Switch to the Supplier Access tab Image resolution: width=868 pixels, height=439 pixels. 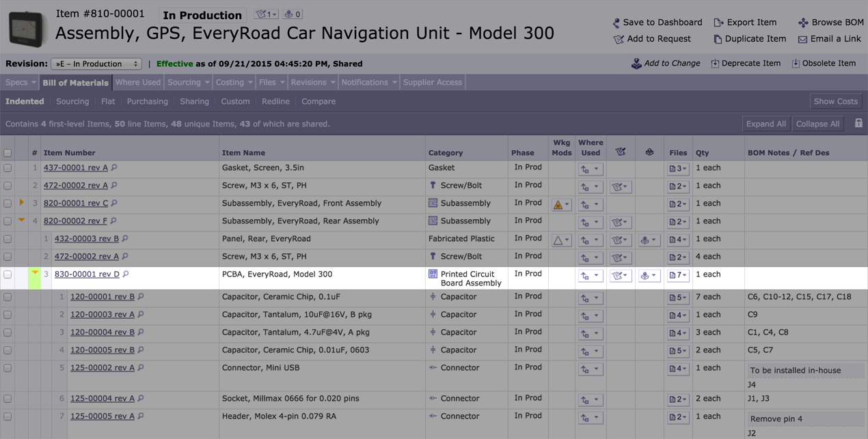433,82
